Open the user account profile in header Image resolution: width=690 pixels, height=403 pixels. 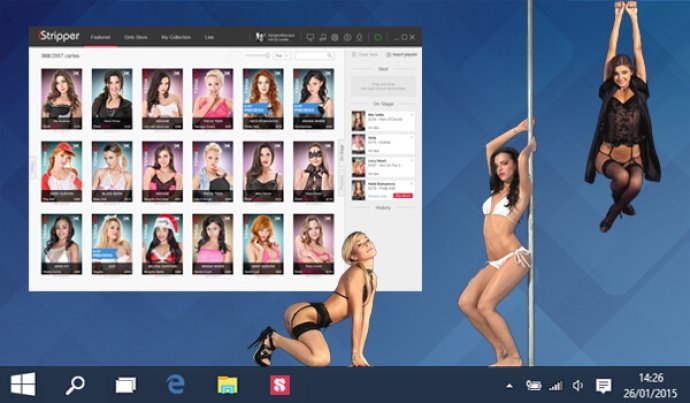pyautogui.click(x=275, y=37)
